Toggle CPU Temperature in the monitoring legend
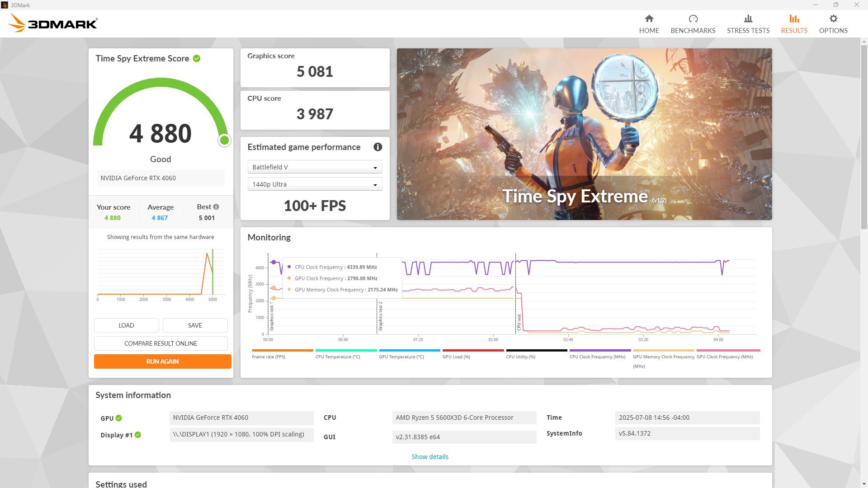The height and width of the screenshot is (488, 868). [x=346, y=352]
